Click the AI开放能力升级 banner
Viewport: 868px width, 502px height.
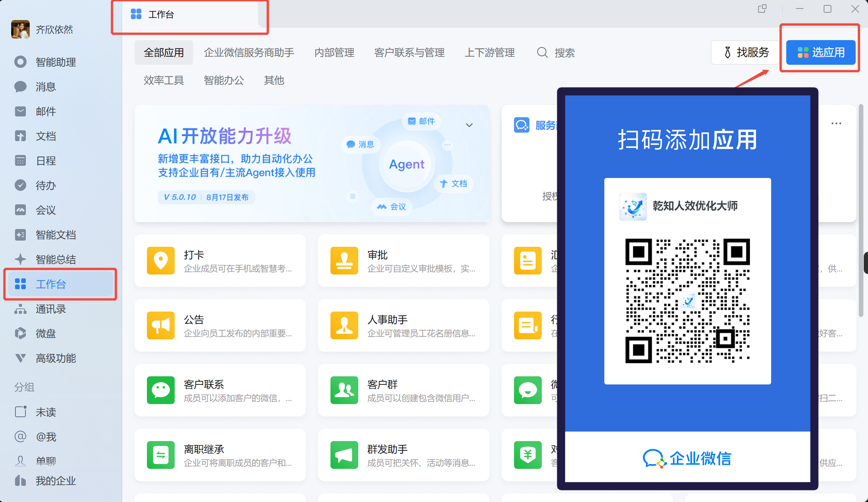click(x=312, y=163)
